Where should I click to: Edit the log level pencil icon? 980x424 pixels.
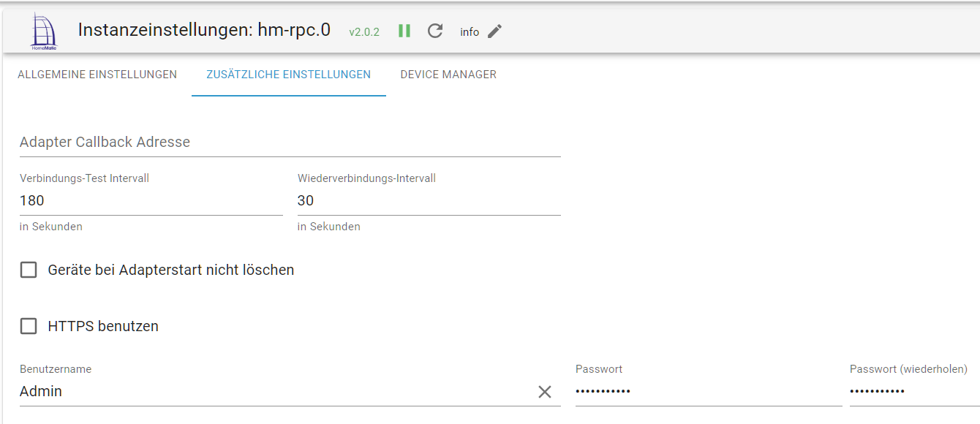495,31
